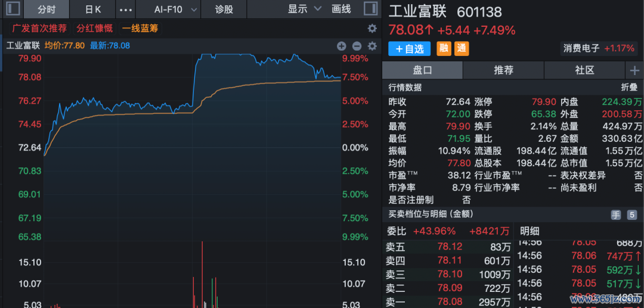644x308 pixels.
Task: Click the 融 margin trading badge
Action: tap(444, 49)
